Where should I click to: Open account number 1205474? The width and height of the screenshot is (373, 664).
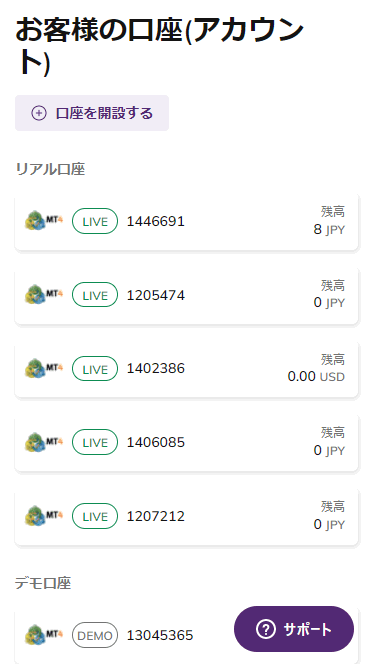[156, 295]
